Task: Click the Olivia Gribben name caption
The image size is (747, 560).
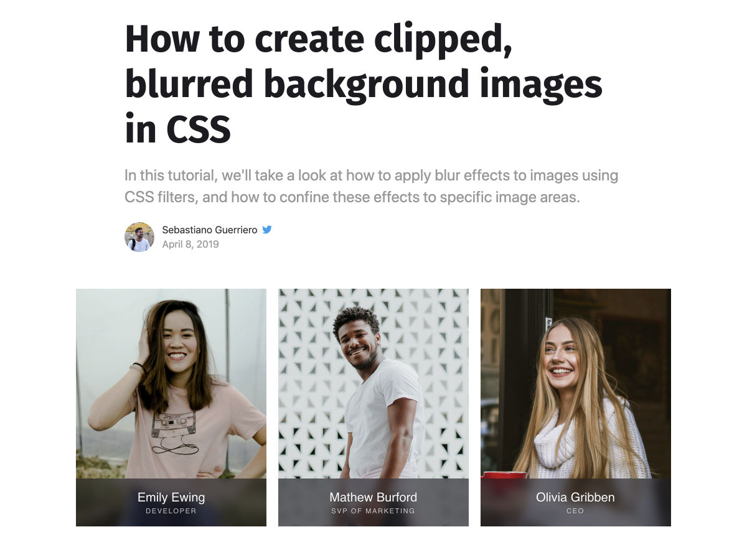Action: pyautogui.click(x=575, y=497)
